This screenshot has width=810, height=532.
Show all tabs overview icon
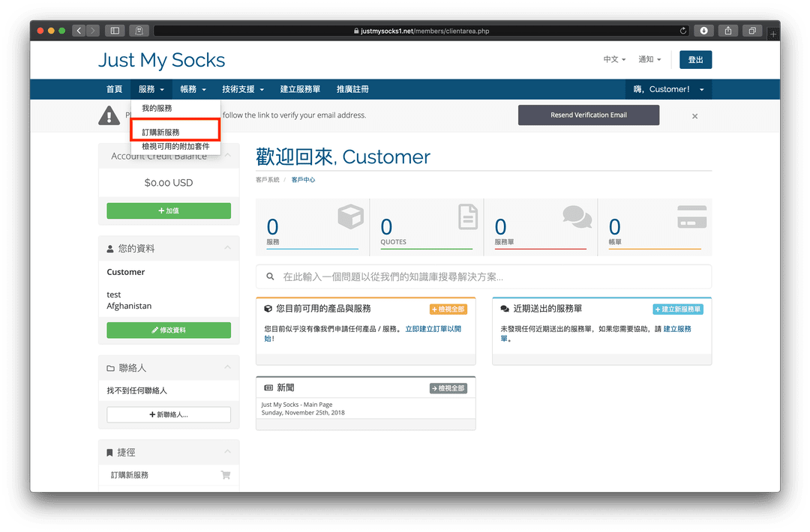[752, 31]
